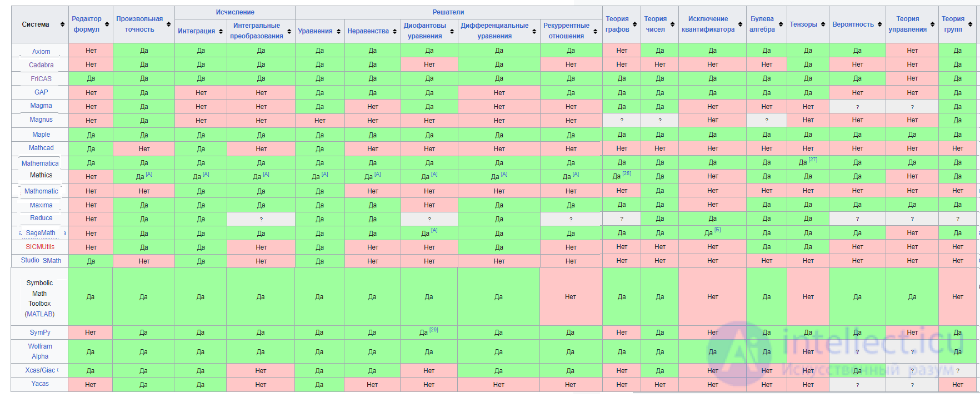Sort by Рекуррентные отношения column arrows

[x=596, y=31]
